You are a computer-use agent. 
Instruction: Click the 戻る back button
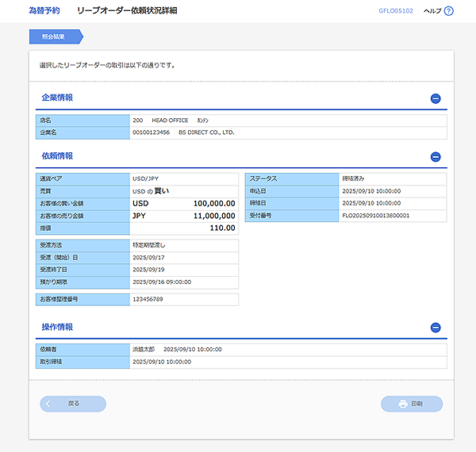73,404
